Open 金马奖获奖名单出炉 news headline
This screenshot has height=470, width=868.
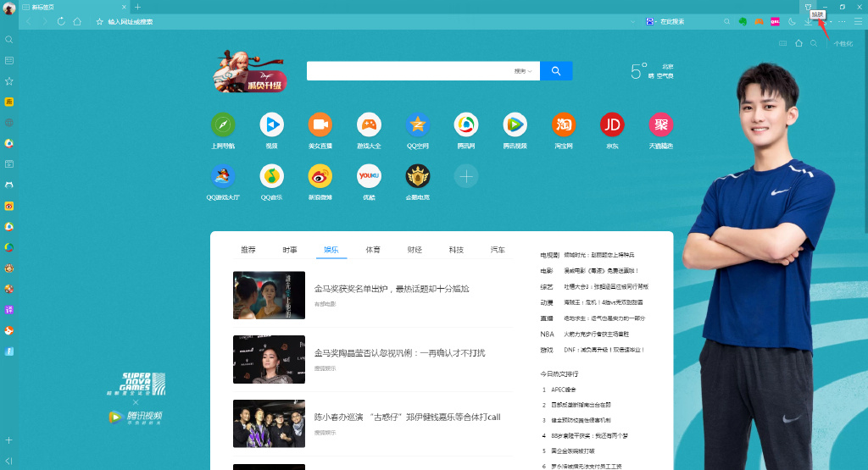click(392, 289)
